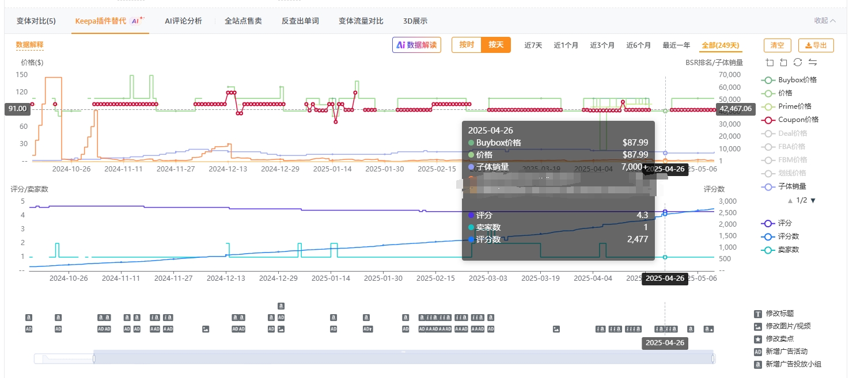Go to previous legend page arrow

[790, 201]
